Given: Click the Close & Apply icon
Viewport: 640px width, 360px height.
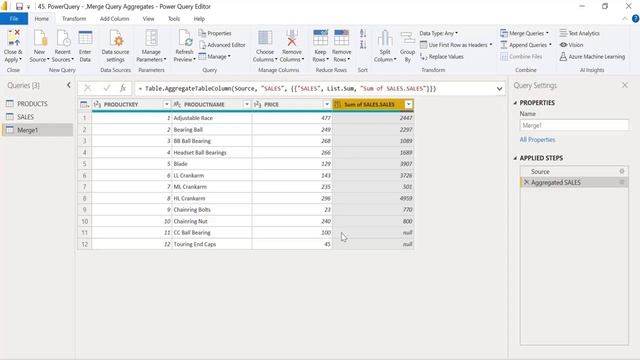Looking at the screenshot, I should (x=13, y=38).
